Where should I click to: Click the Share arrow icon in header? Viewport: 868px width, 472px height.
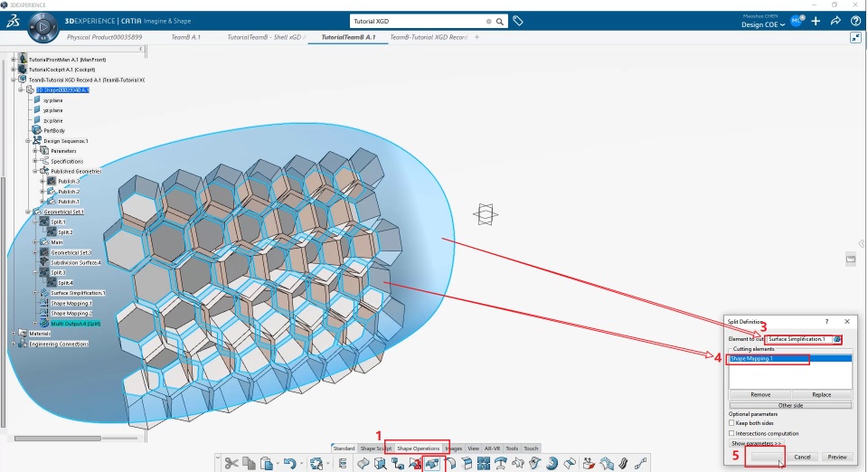tap(835, 21)
